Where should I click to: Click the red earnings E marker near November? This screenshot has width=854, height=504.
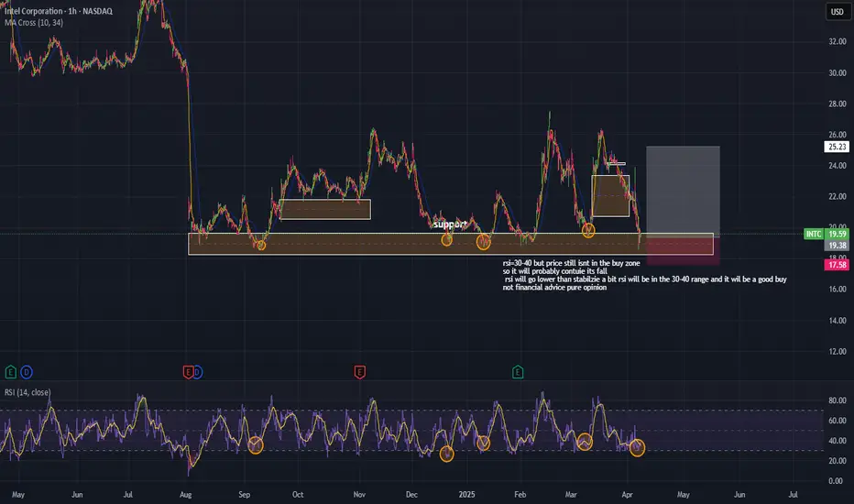359,372
